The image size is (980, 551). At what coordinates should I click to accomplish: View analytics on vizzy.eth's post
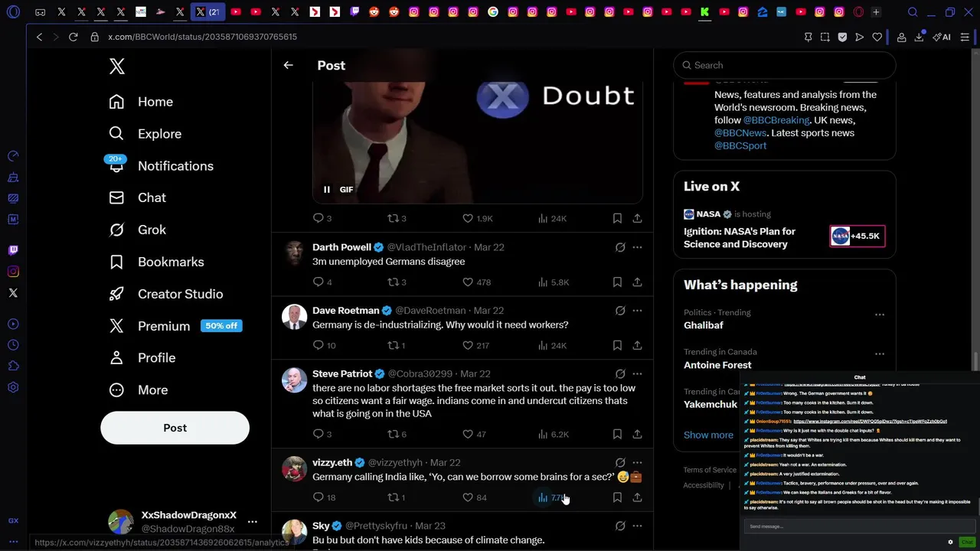(x=553, y=497)
